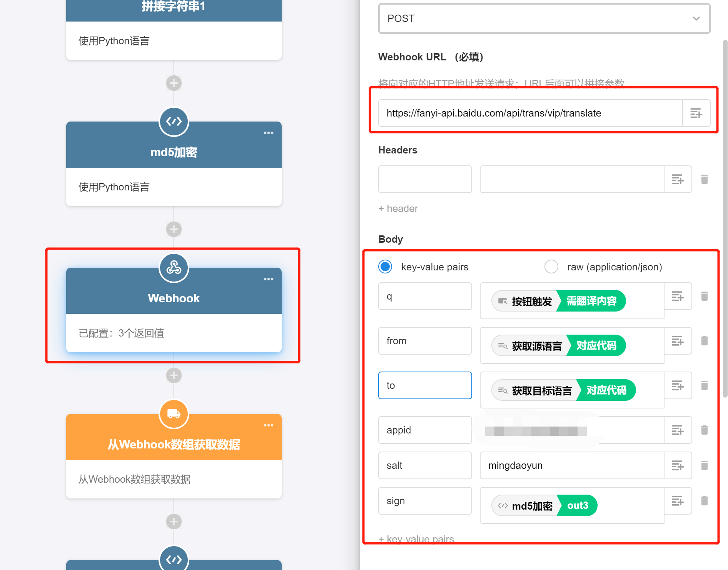Click the empty header value field
Viewport: 728px width, 570px height.
click(572, 179)
